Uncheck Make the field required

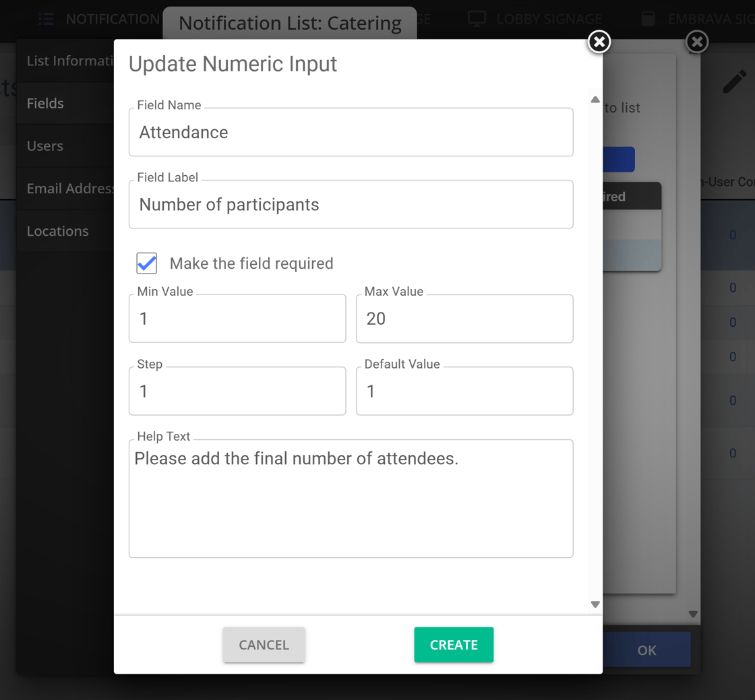tap(147, 263)
